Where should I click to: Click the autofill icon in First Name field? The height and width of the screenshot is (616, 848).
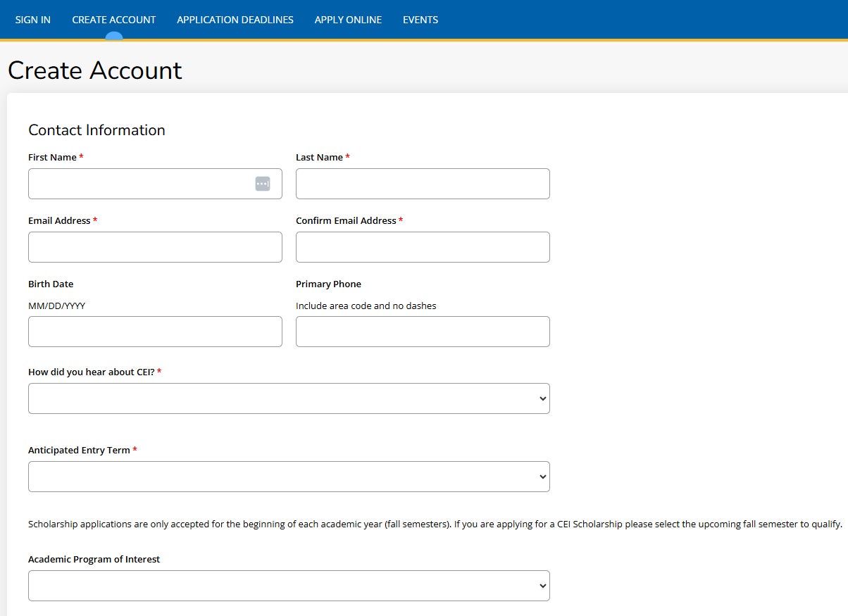tap(262, 183)
